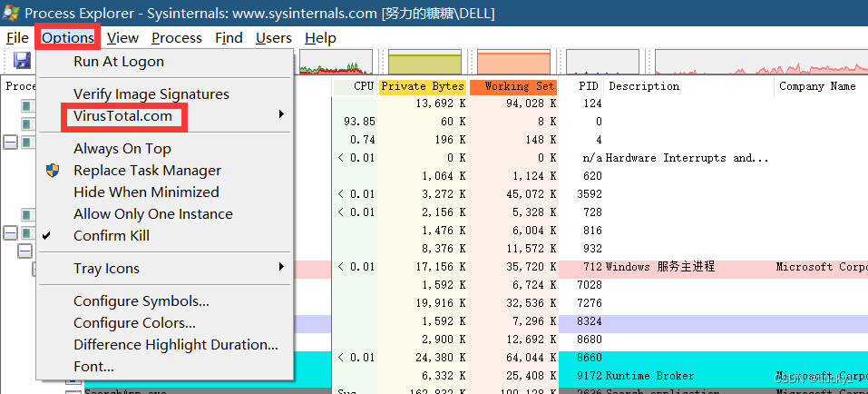Screen dimensions: 868x394
Task: Click the 12,692 K working set value
Action: click(x=531, y=340)
